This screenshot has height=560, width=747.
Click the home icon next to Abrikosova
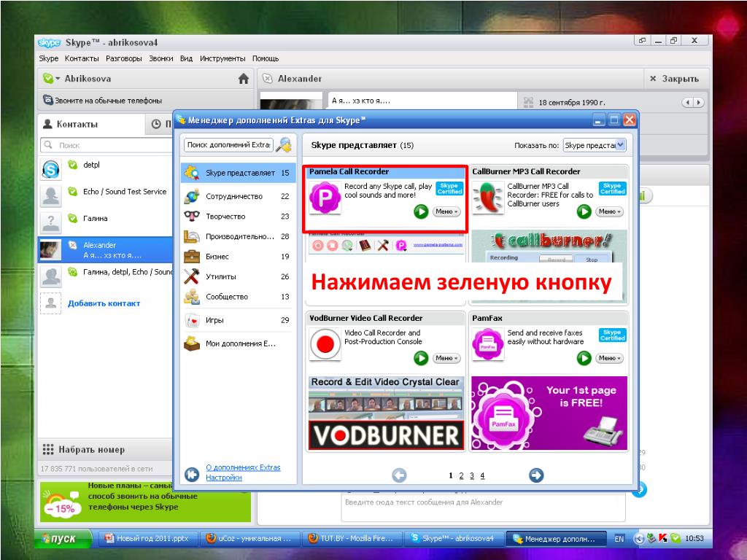pyautogui.click(x=244, y=79)
